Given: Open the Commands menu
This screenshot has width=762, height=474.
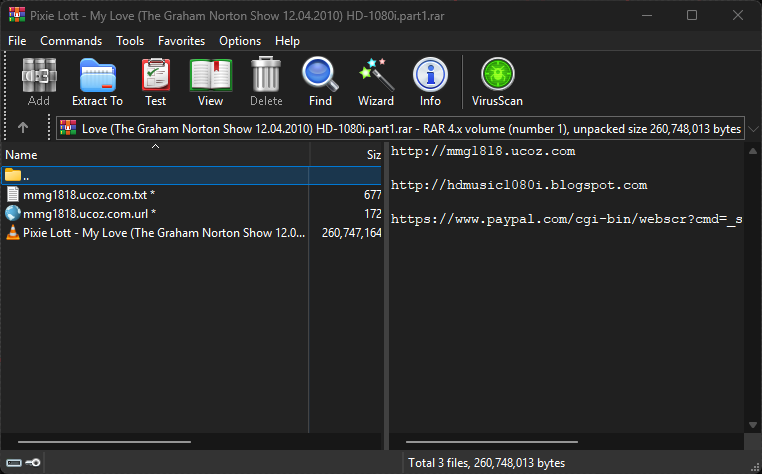Looking at the screenshot, I should point(71,41).
